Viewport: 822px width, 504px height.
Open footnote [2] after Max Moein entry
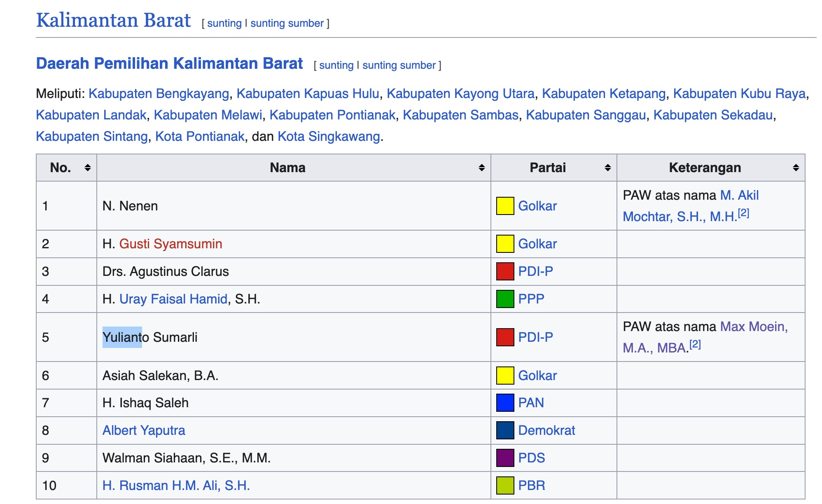point(695,344)
